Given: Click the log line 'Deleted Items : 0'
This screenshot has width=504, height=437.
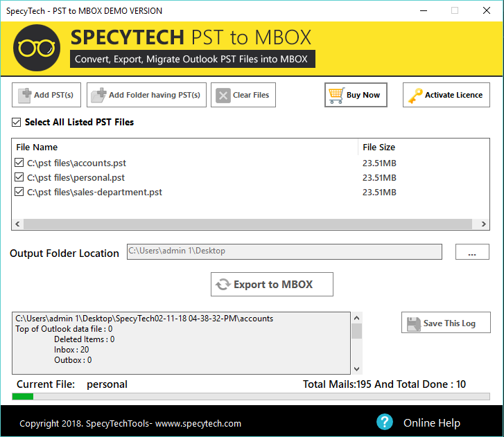Looking at the screenshot, I should pos(84,339).
